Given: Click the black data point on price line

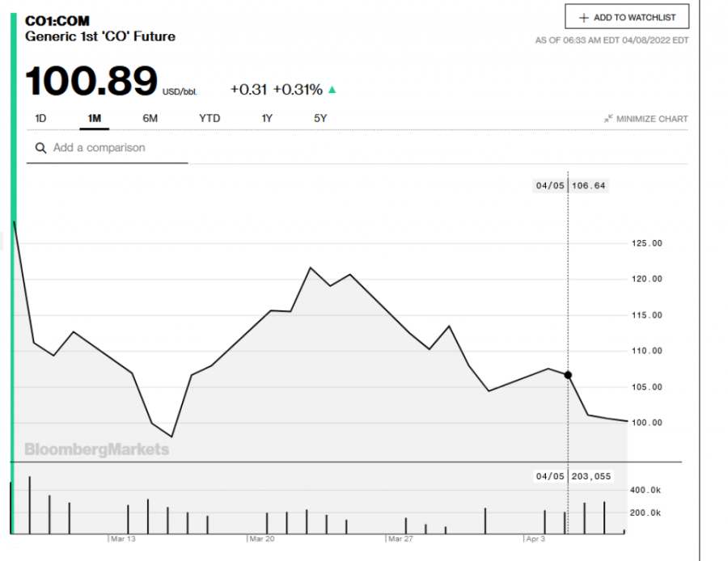Looking at the screenshot, I should (x=568, y=375).
